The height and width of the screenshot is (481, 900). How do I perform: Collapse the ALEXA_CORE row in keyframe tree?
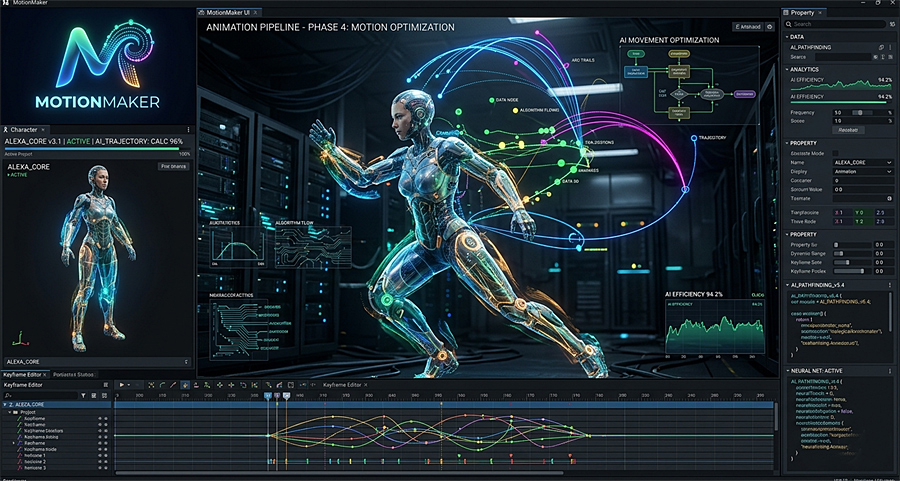click(x=5, y=405)
